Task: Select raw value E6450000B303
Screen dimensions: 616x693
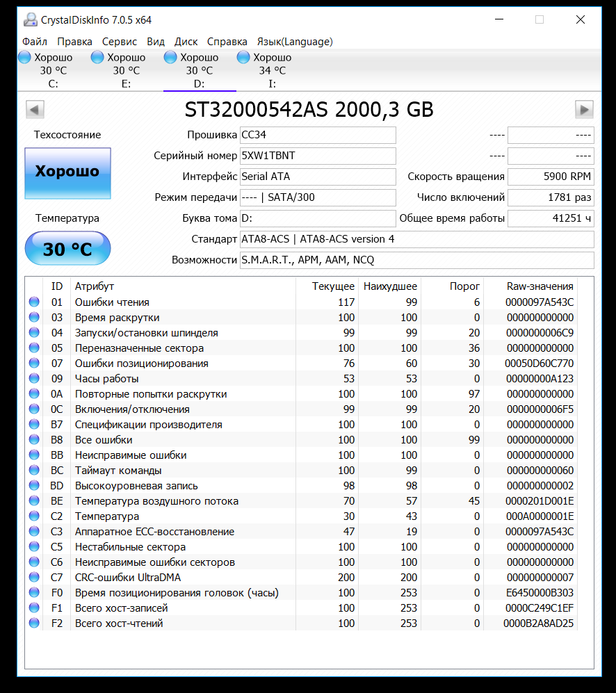Action: click(x=540, y=593)
